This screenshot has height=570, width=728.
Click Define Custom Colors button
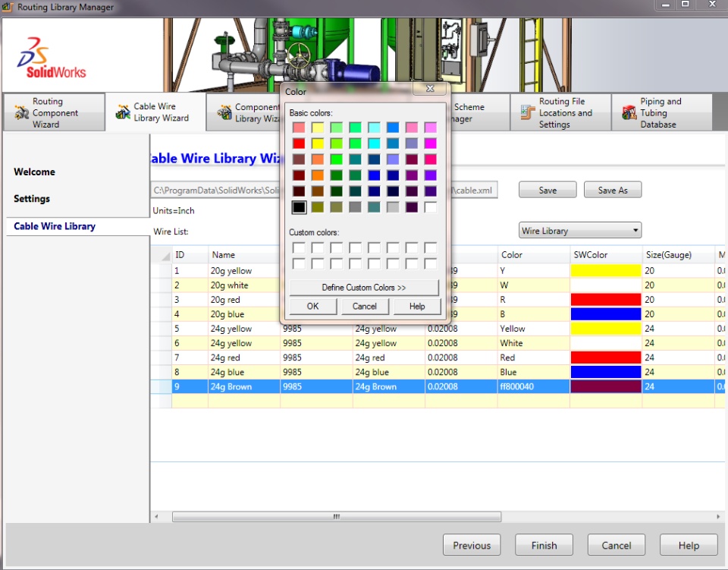point(364,288)
